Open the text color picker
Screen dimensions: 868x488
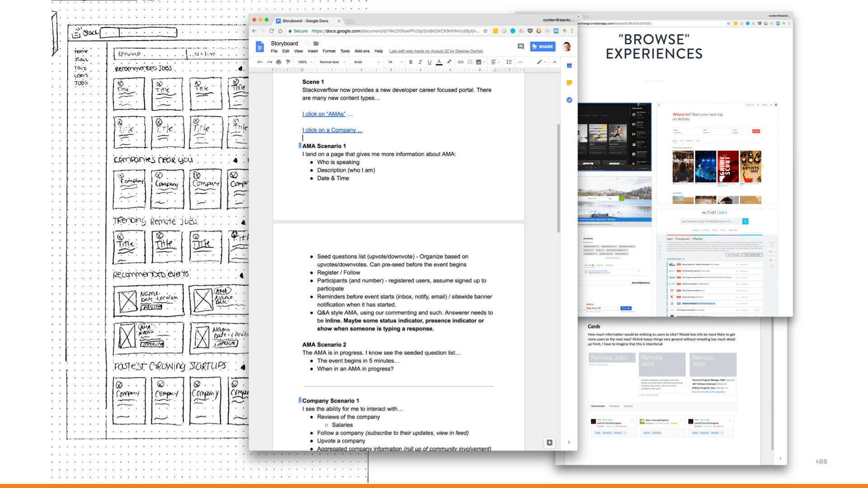[439, 62]
